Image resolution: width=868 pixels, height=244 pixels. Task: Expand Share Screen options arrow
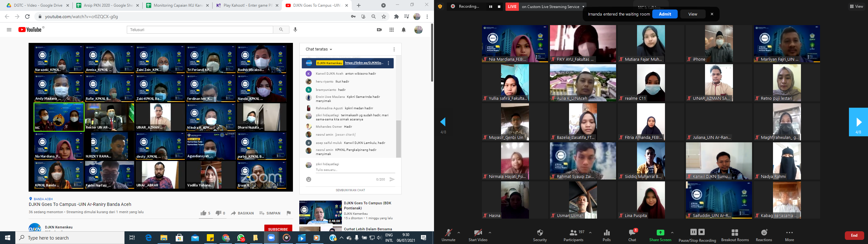[672, 233]
